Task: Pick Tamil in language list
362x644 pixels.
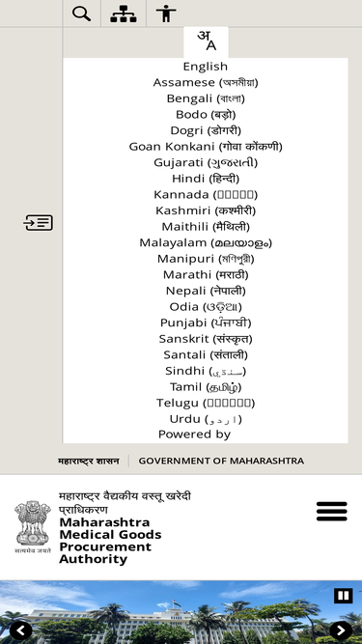Action: 206,387
